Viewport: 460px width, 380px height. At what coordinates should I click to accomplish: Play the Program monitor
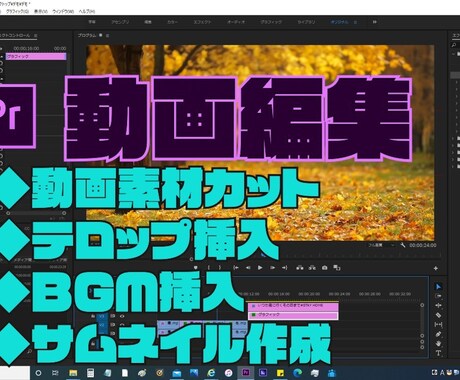[x=260, y=268]
